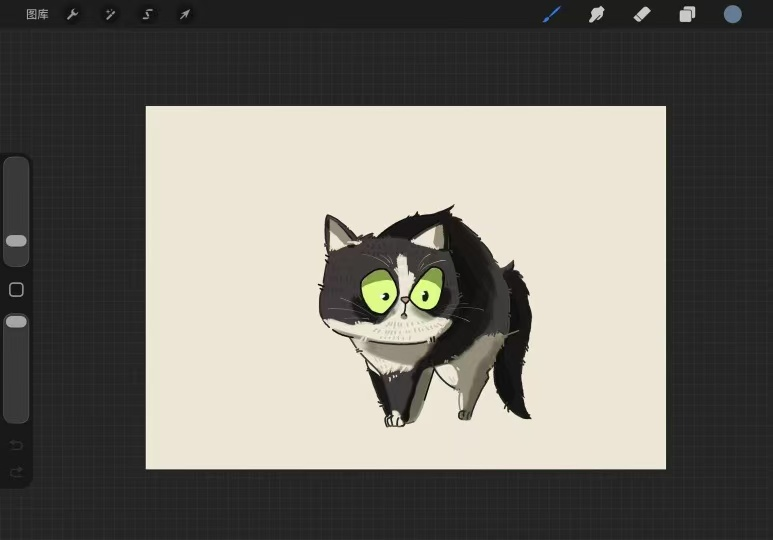
Task: Select the Brush tool
Action: pos(551,15)
